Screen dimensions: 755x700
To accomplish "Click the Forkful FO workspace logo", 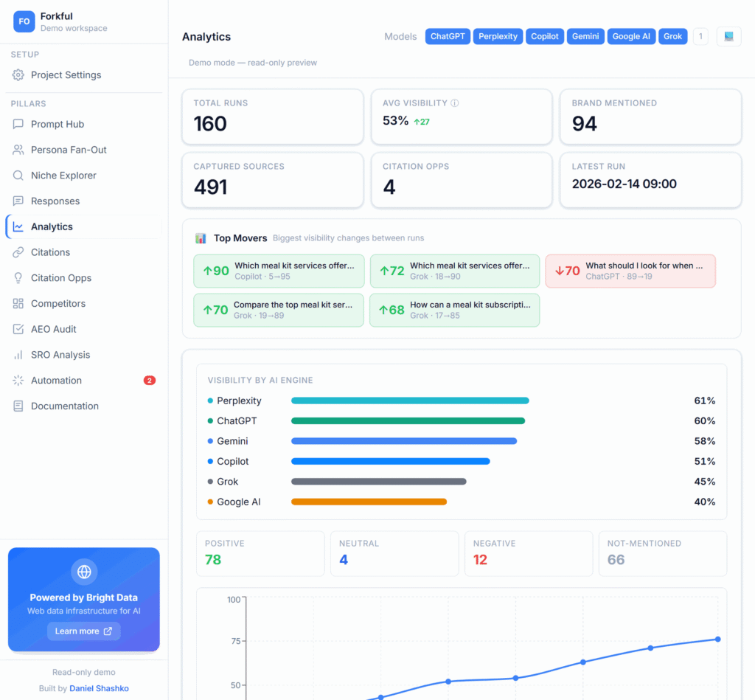I will [24, 21].
